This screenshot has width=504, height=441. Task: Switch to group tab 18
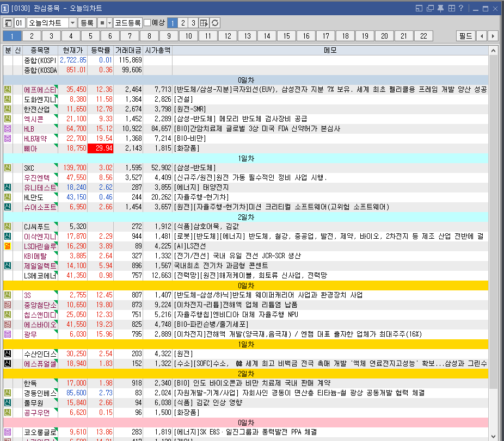pyautogui.click(x=346, y=36)
